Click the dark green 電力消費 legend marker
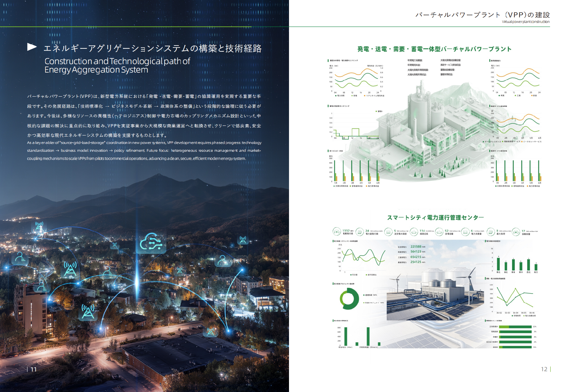578x392 pixels. [x=336, y=96]
